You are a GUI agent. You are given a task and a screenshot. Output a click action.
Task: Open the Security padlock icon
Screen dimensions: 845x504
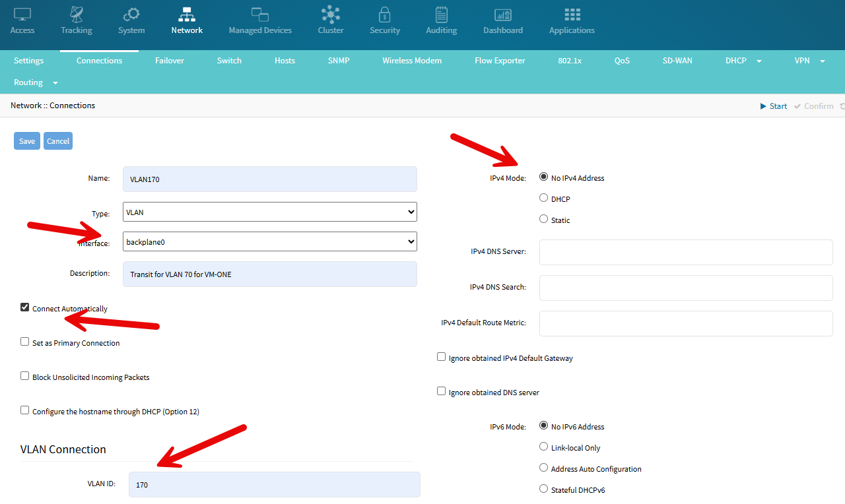coord(385,15)
